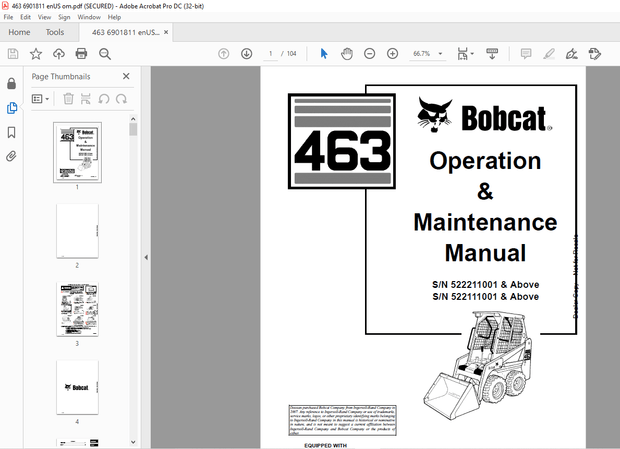Go to the previous page arrow
Viewport: 620px width, 449px height.
(x=223, y=54)
